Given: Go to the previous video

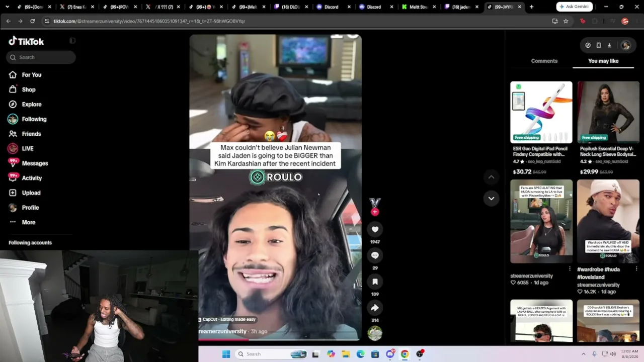Looking at the screenshot, I should click(x=491, y=177).
